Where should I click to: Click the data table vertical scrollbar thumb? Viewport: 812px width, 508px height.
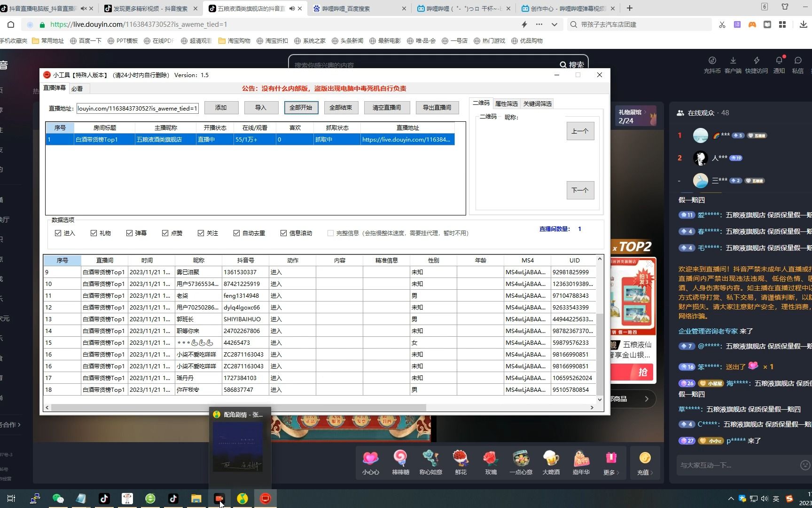point(600,354)
